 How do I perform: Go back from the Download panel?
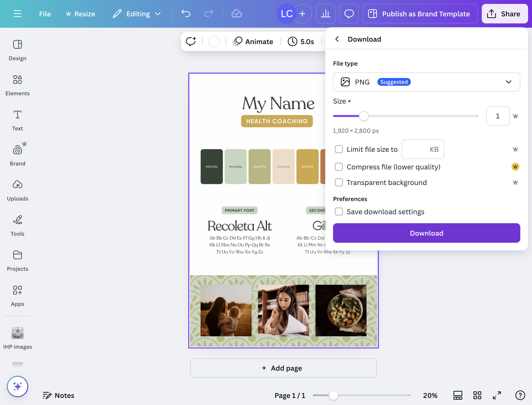337,39
